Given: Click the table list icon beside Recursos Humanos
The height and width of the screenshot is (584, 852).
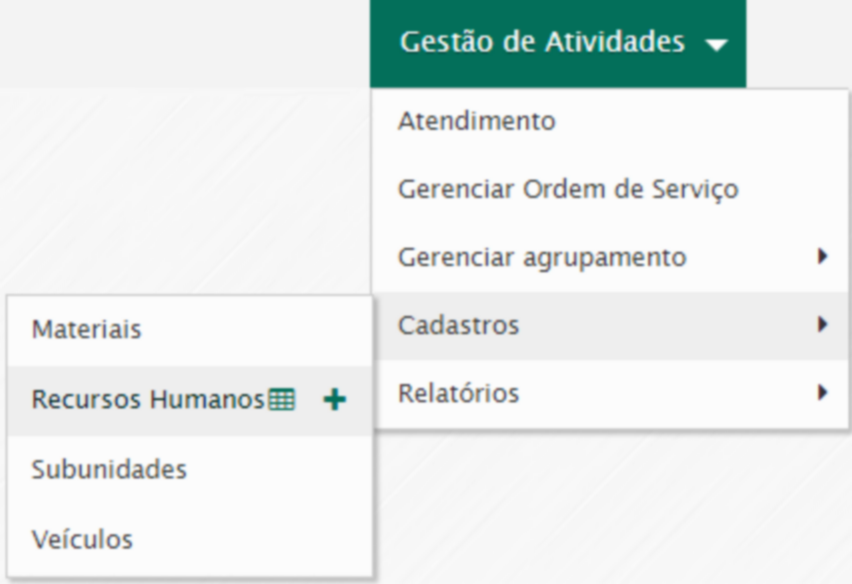Looking at the screenshot, I should [x=282, y=400].
